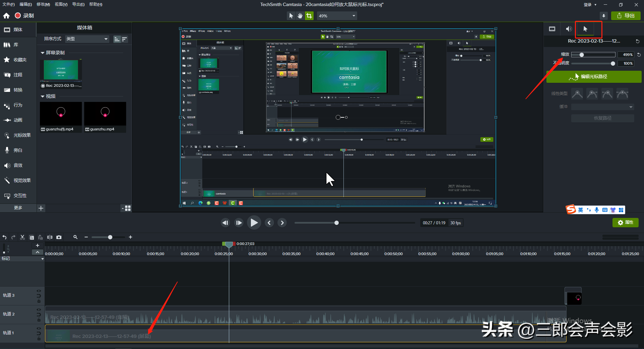Click the 更多 button in sidebar
The image size is (644, 349).
pos(18,208)
